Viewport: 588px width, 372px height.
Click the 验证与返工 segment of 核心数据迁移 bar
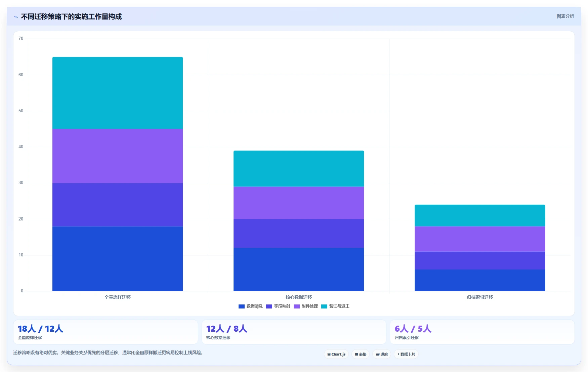[x=299, y=168]
